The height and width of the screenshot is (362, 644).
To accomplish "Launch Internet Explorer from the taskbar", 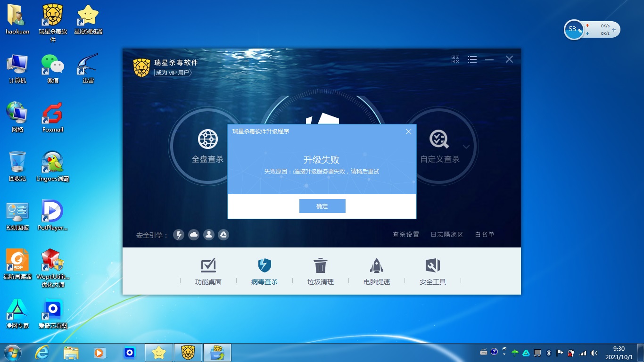I will (42, 353).
